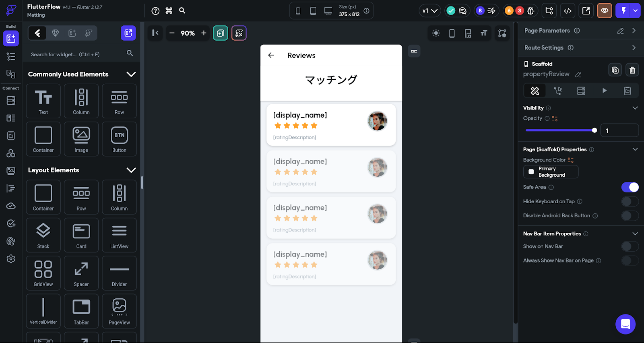This screenshot has height=343, width=644.
Task: Open the debug bug icon
Action: (530, 11)
